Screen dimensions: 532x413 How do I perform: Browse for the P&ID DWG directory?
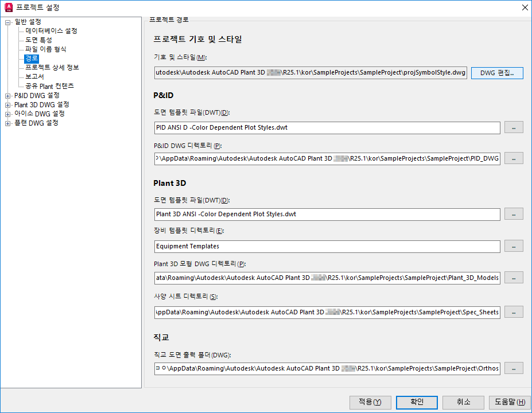pos(514,158)
